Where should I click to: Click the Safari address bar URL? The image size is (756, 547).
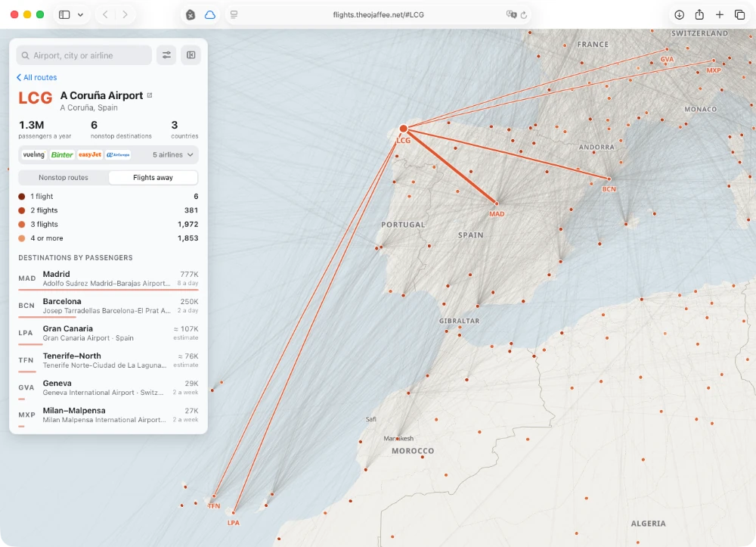(x=379, y=15)
